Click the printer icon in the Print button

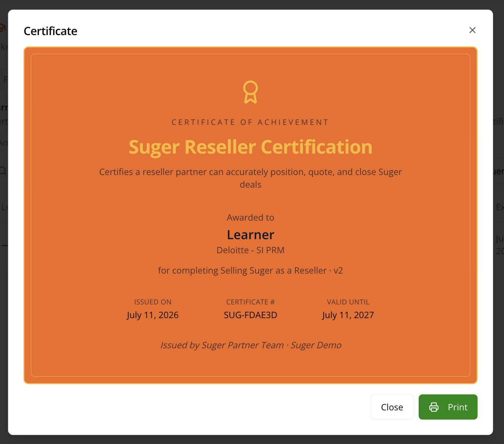tap(434, 407)
